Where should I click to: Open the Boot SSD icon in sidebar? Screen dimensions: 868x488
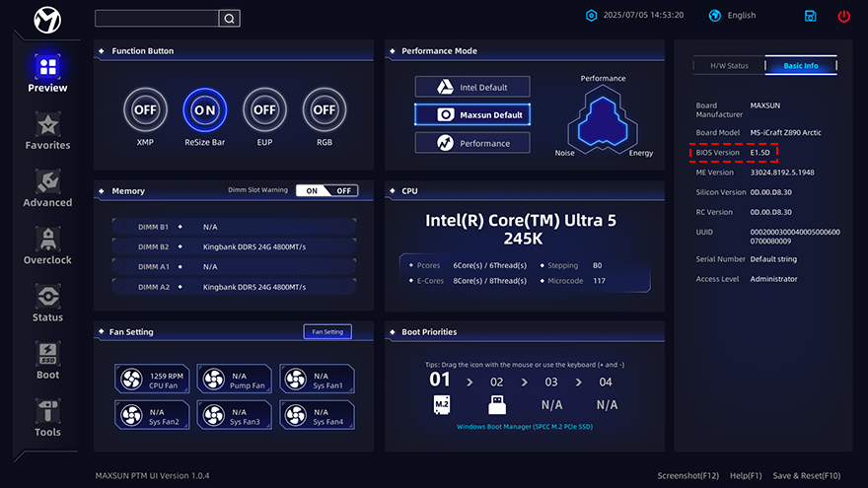[x=47, y=354]
